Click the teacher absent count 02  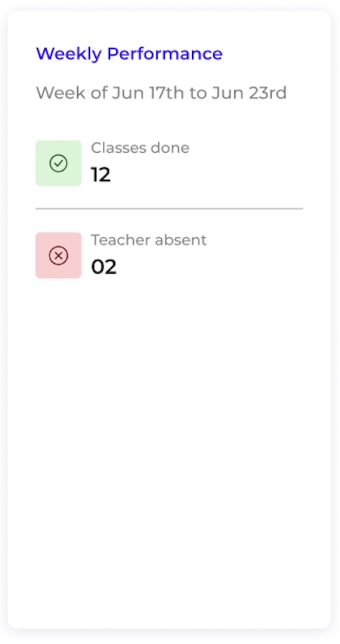pos(104,267)
